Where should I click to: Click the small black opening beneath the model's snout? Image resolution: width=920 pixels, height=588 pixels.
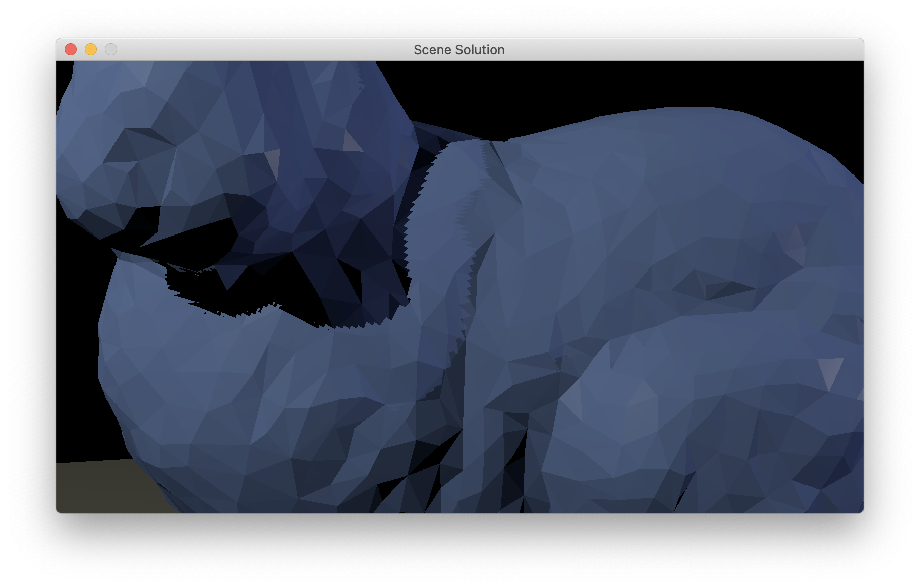(144, 222)
